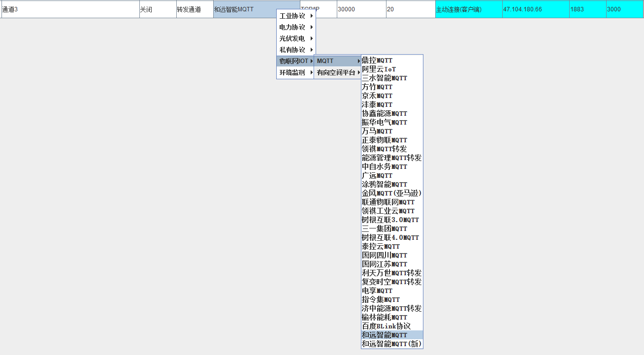This screenshot has width=644, height=355.
Task: Choose 国网江苏MQTT entry
Action: 392,264
